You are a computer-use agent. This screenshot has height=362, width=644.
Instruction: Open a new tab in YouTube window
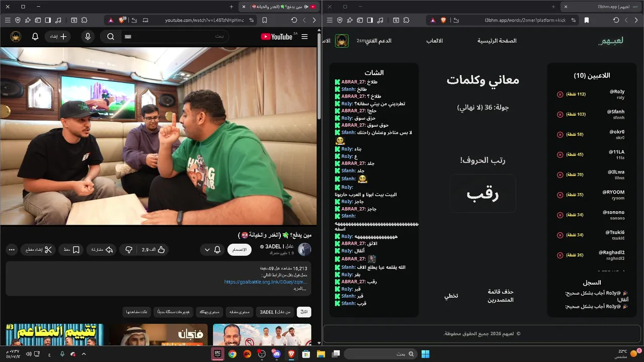[x=231, y=7]
